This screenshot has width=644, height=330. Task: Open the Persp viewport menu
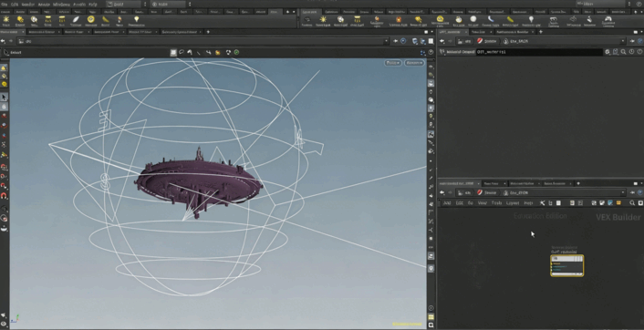pos(393,63)
